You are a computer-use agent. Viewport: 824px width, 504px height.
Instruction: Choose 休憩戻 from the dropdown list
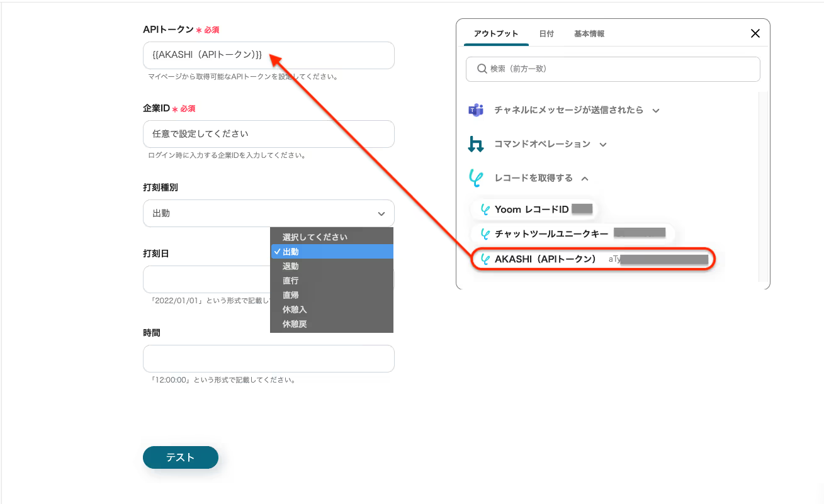click(332, 324)
